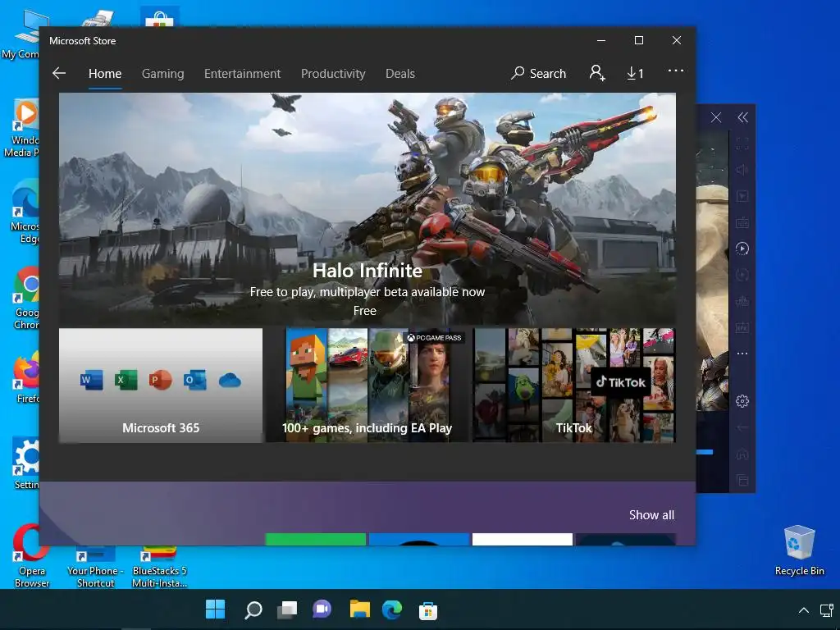Open Task View on the taskbar
840x630 pixels.
(x=287, y=609)
